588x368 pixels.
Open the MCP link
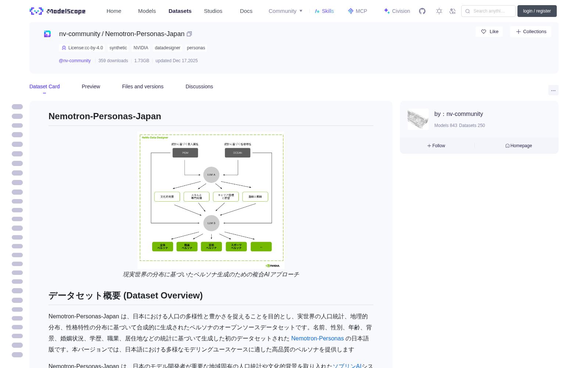358,11
